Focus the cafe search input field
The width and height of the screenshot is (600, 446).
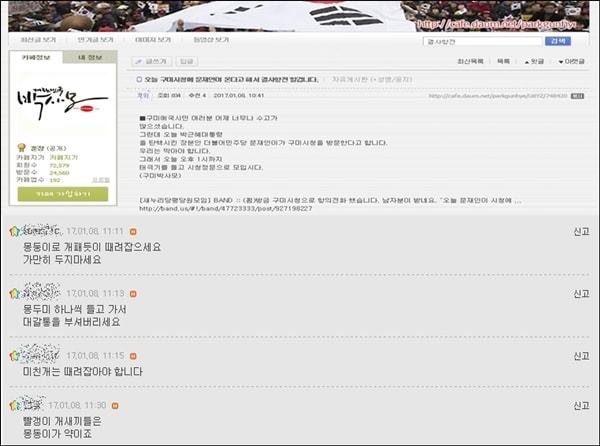click(x=483, y=41)
